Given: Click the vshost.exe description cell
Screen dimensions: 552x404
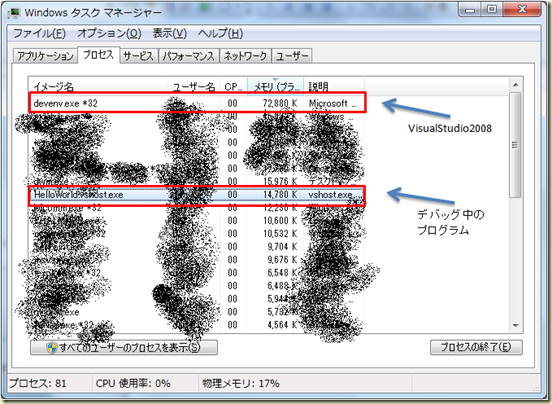Looking at the screenshot, I should [334, 195].
